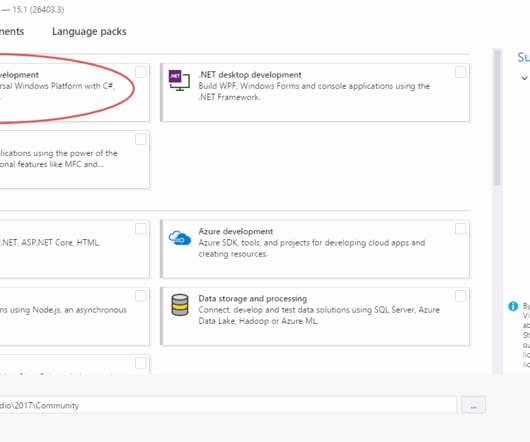Click the '15.1 (26403.3)' version text
The height and width of the screenshot is (442, 530).
(38, 9)
